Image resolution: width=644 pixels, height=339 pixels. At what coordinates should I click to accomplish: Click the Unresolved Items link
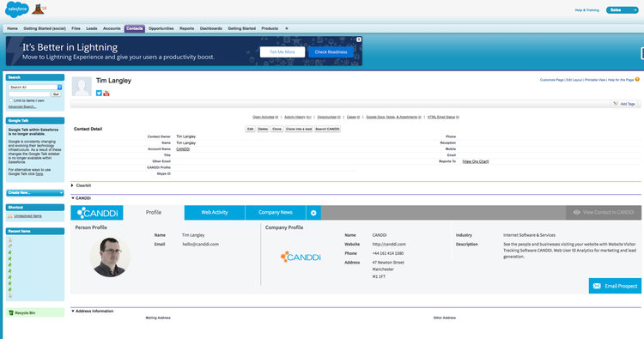[28, 216]
